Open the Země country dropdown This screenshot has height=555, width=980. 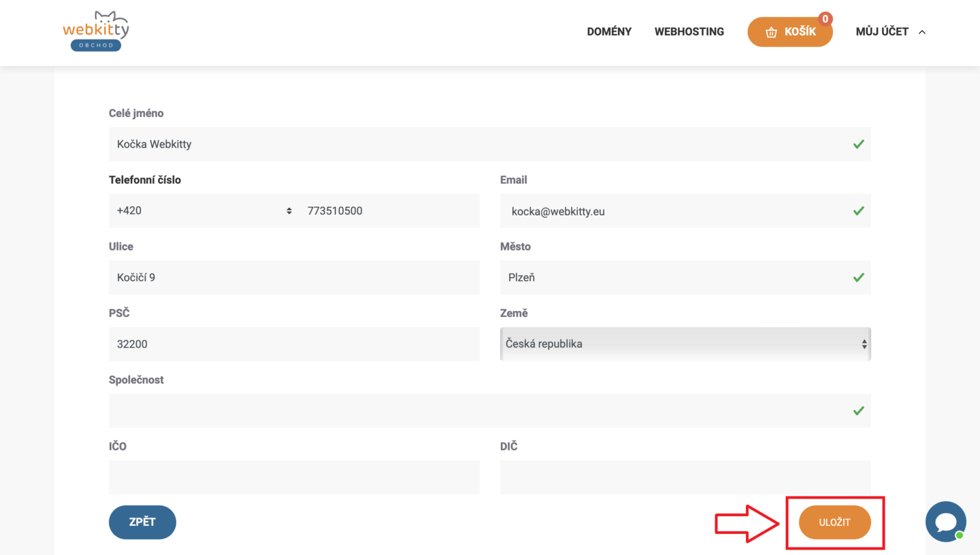pyautogui.click(x=685, y=344)
